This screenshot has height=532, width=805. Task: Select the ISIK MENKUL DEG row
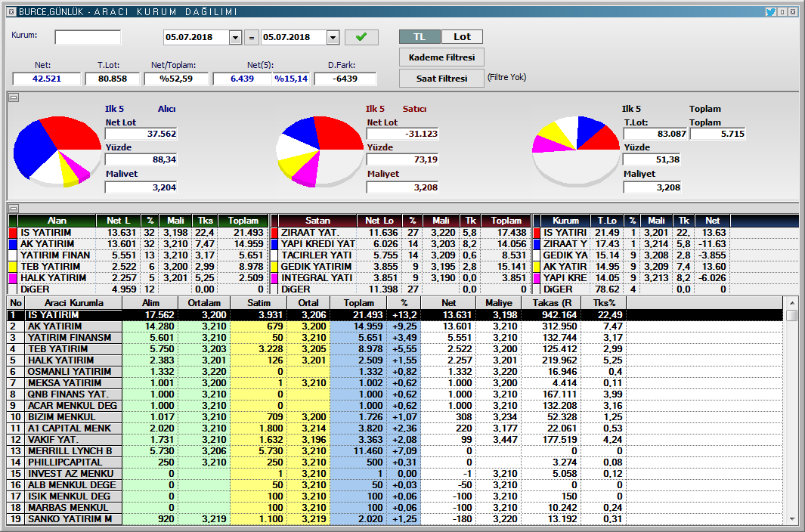[395, 496]
